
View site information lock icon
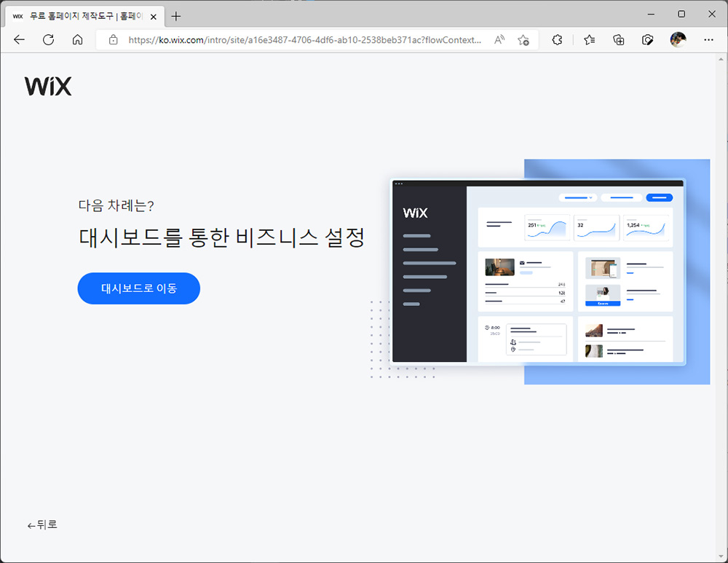click(x=114, y=40)
